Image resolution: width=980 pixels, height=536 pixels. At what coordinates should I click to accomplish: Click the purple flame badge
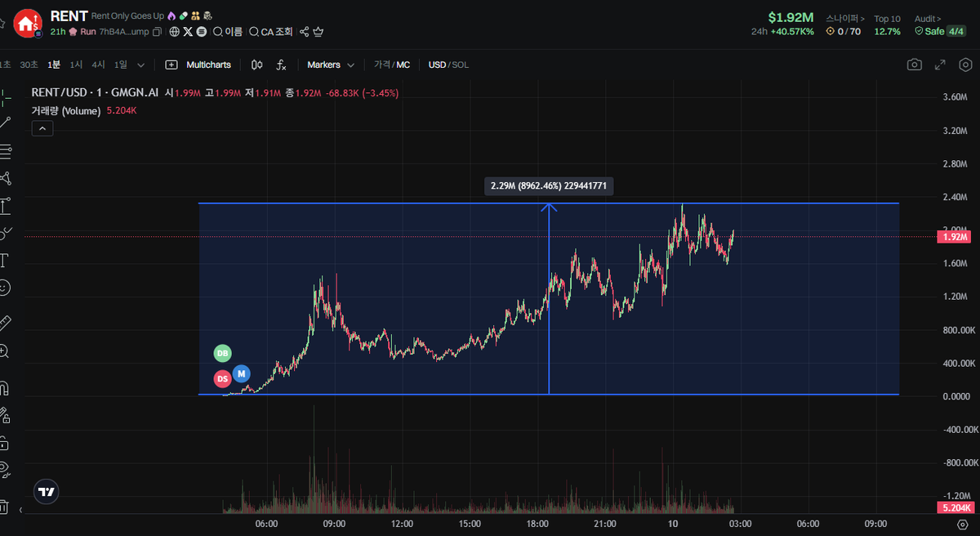pyautogui.click(x=171, y=16)
